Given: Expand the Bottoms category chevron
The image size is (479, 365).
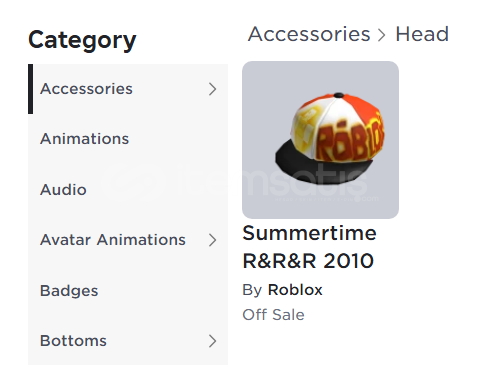Looking at the screenshot, I should pos(212,341).
